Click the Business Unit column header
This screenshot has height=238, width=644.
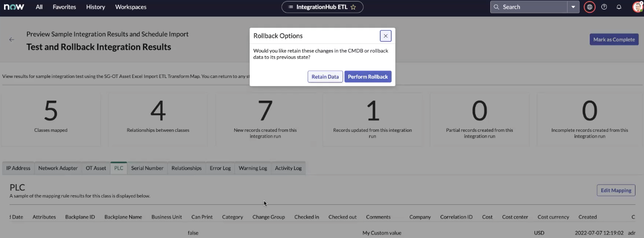tap(167, 217)
